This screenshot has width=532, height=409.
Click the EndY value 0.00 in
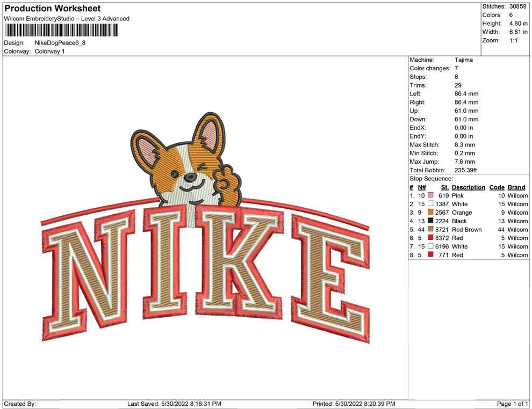[x=464, y=136]
